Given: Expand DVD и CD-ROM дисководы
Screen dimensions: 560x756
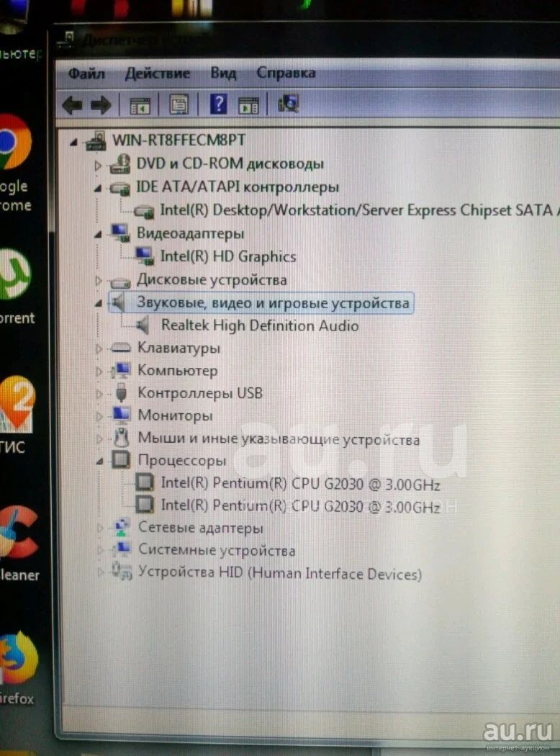Looking at the screenshot, I should (x=99, y=166).
